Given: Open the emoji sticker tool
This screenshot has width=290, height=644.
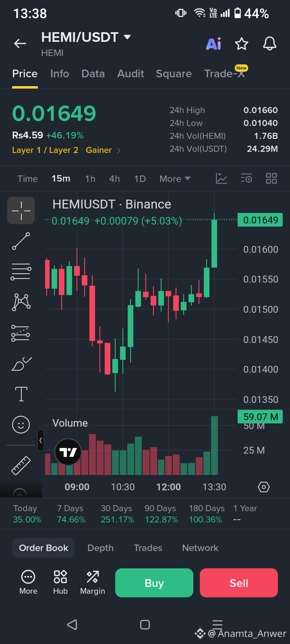Looking at the screenshot, I should (21, 424).
